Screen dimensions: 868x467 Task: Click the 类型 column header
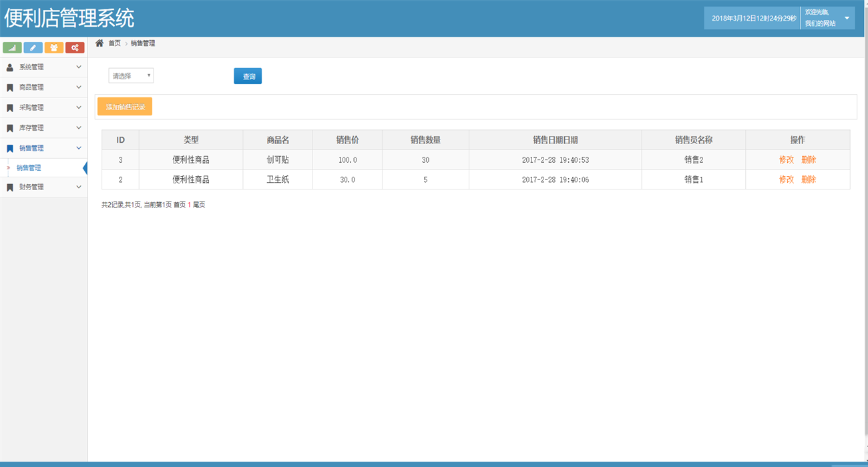point(191,140)
